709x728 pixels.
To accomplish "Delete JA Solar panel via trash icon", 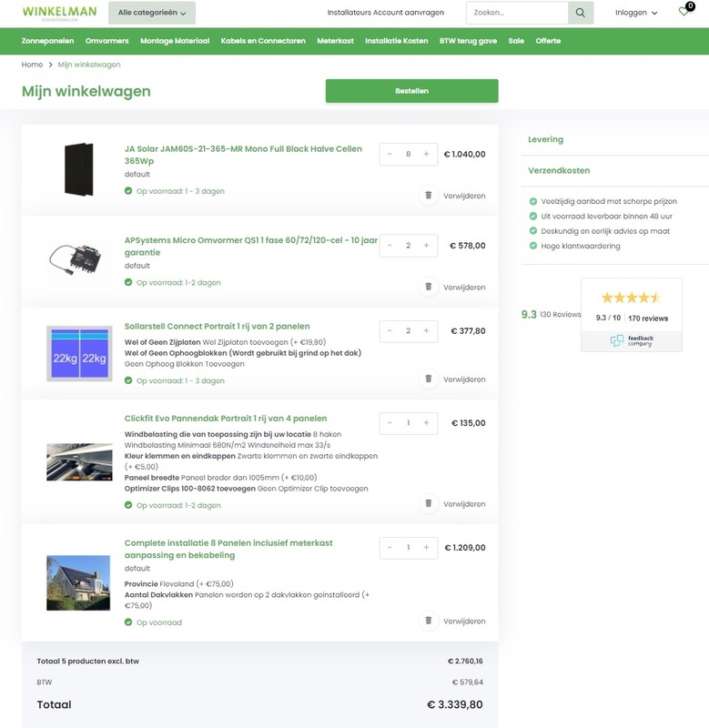I will pyautogui.click(x=429, y=195).
